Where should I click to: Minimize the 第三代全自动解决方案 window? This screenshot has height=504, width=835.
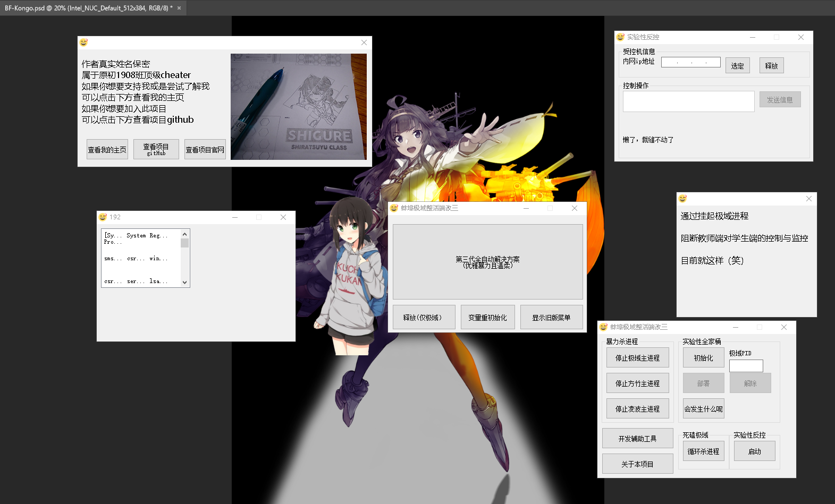point(526,208)
